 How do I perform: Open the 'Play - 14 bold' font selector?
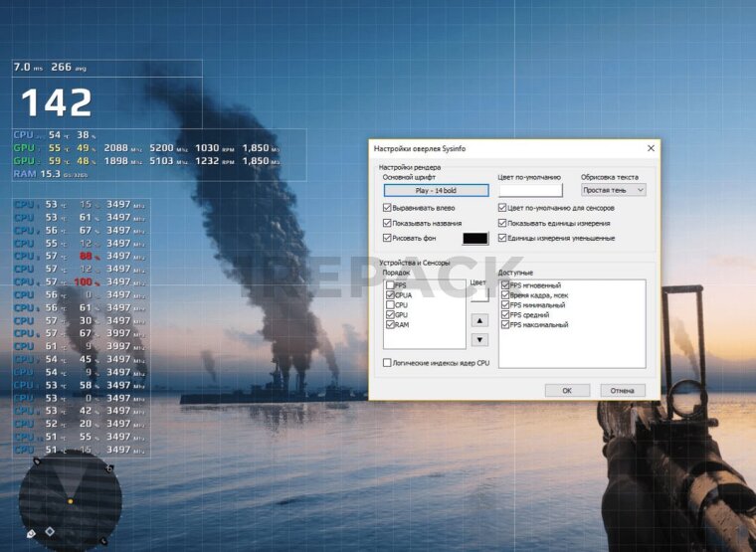(x=436, y=190)
